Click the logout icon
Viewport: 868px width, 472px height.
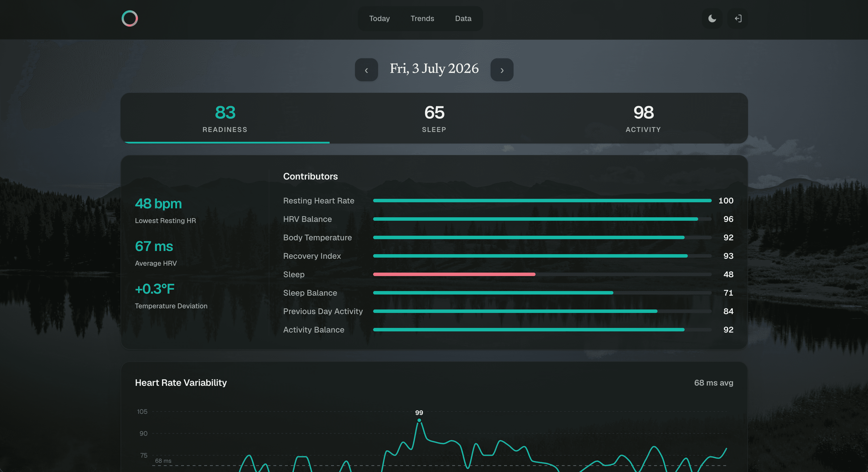coord(738,18)
